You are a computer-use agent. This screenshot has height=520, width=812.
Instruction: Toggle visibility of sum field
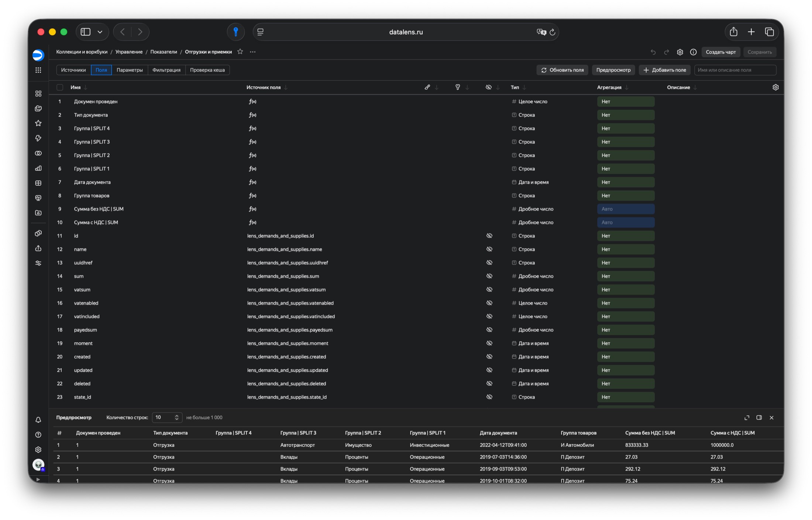point(489,276)
